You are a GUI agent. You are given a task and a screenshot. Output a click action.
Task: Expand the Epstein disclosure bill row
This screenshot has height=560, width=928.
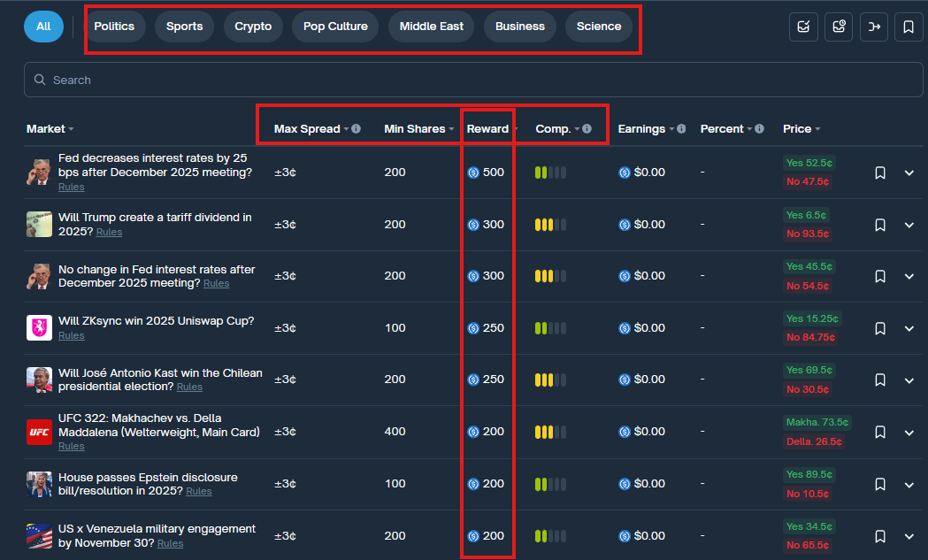pos(909,485)
